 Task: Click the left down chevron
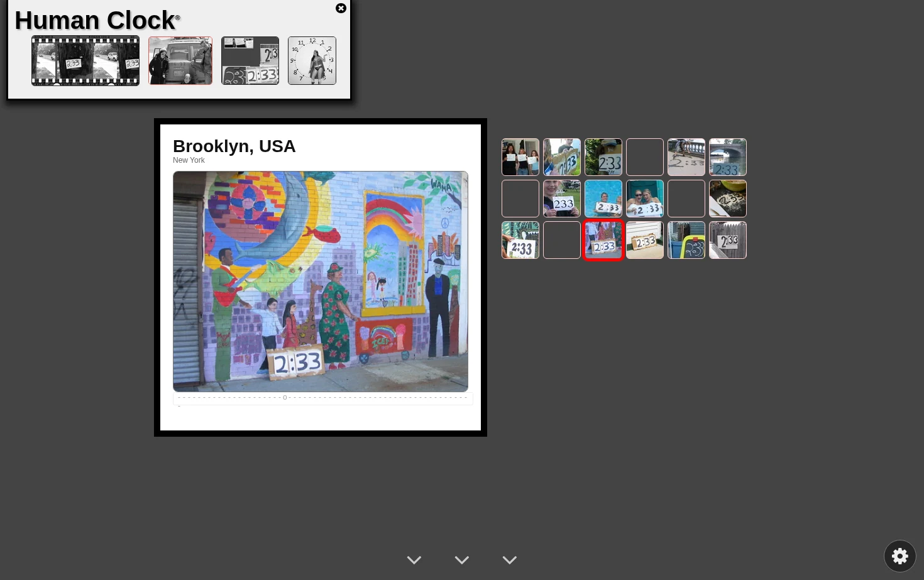tap(414, 560)
